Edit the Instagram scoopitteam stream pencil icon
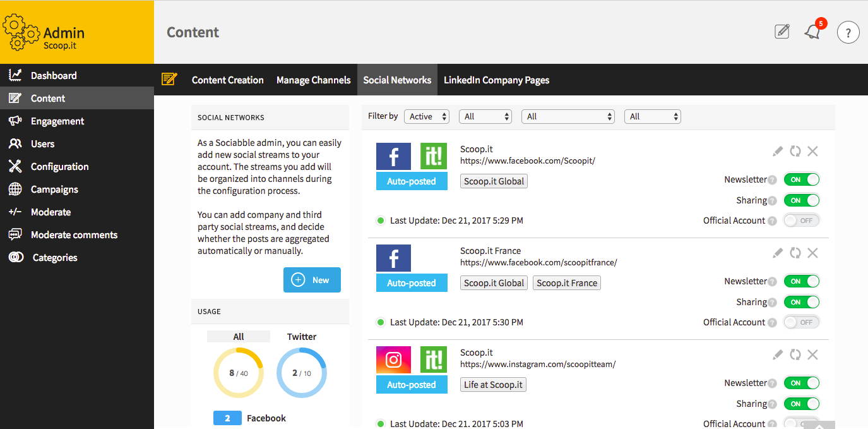Image resolution: width=868 pixels, height=429 pixels. coord(778,354)
